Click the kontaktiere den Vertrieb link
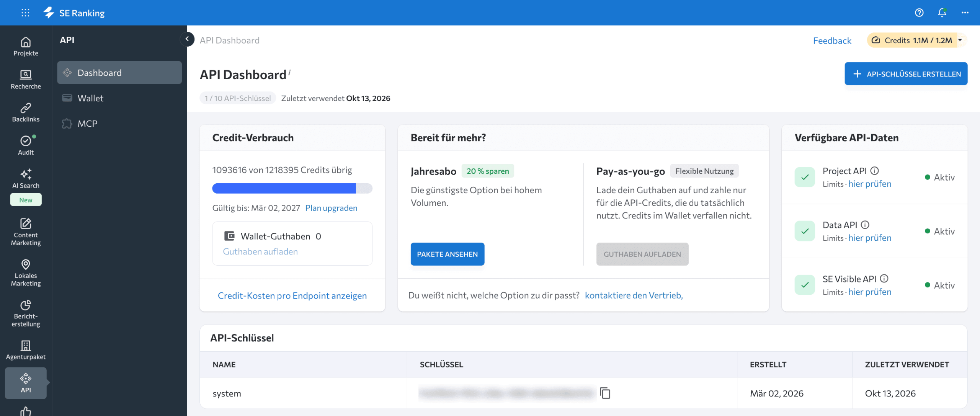This screenshot has width=980, height=416. pos(634,295)
